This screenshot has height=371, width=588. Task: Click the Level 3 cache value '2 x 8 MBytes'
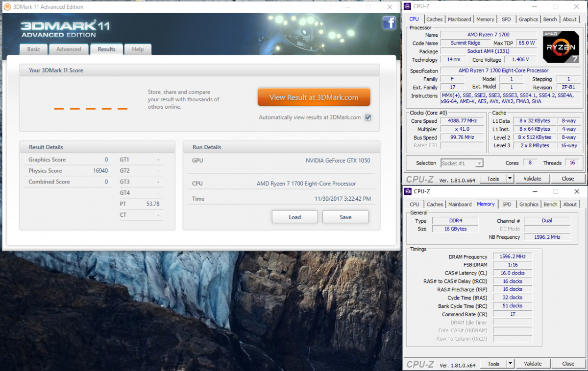pos(535,146)
